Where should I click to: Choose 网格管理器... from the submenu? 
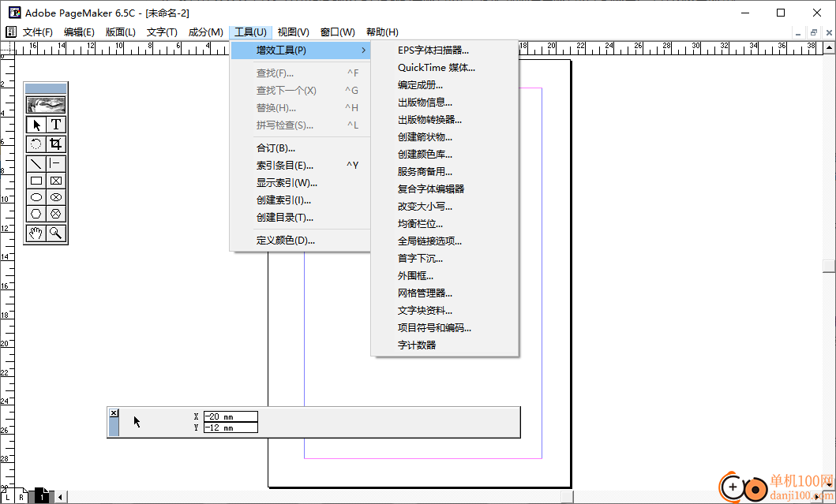(444, 293)
